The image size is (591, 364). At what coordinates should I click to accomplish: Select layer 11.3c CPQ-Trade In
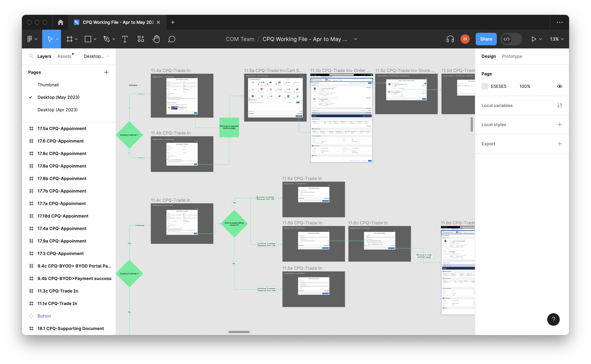[58, 291]
